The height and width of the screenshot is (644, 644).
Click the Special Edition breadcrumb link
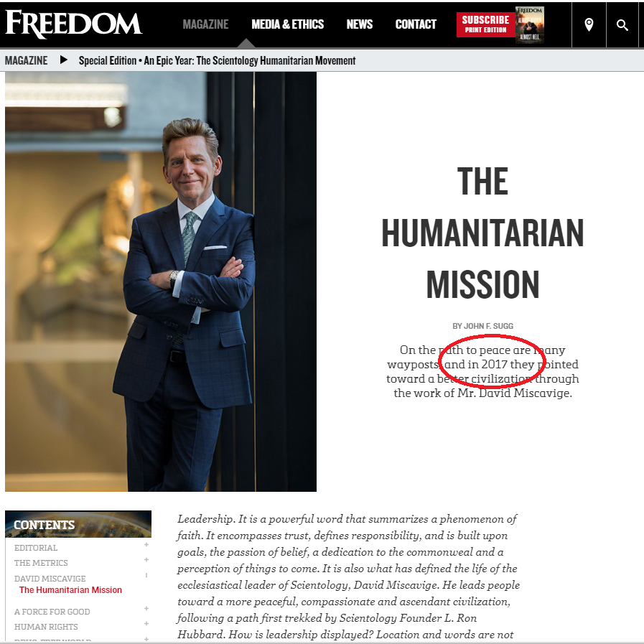(217, 60)
